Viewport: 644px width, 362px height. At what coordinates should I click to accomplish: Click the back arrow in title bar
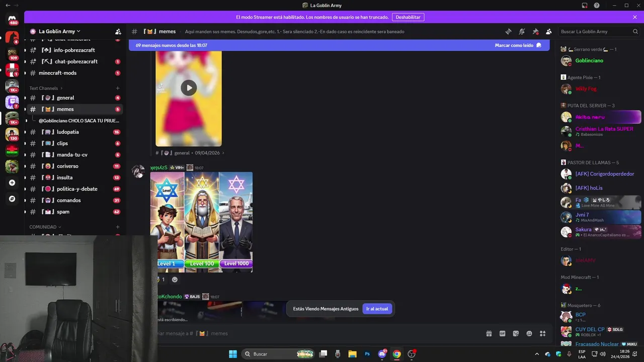pyautogui.click(x=8, y=5)
